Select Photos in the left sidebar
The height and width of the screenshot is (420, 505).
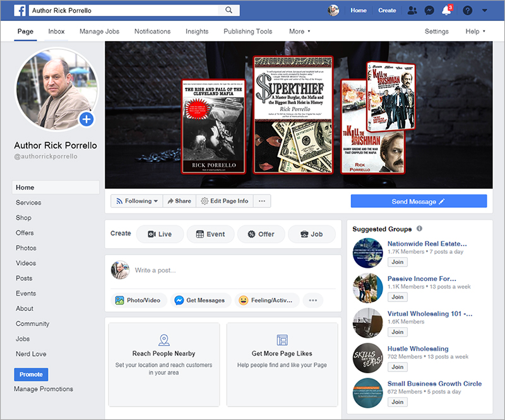(27, 248)
